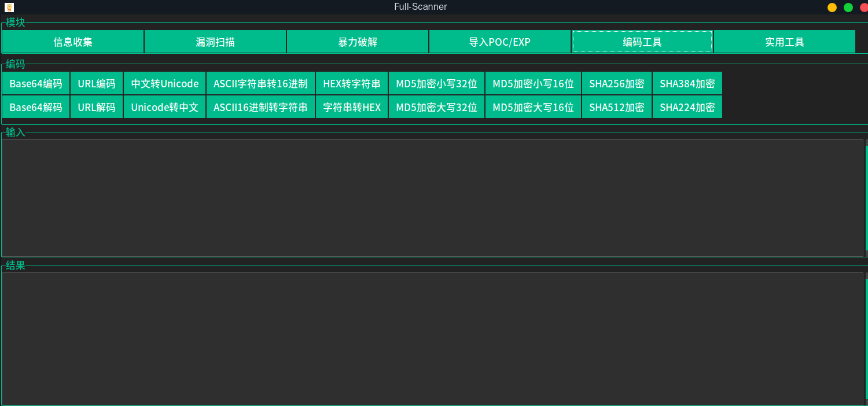Convert with 中文转Unicode button

pyautogui.click(x=165, y=83)
